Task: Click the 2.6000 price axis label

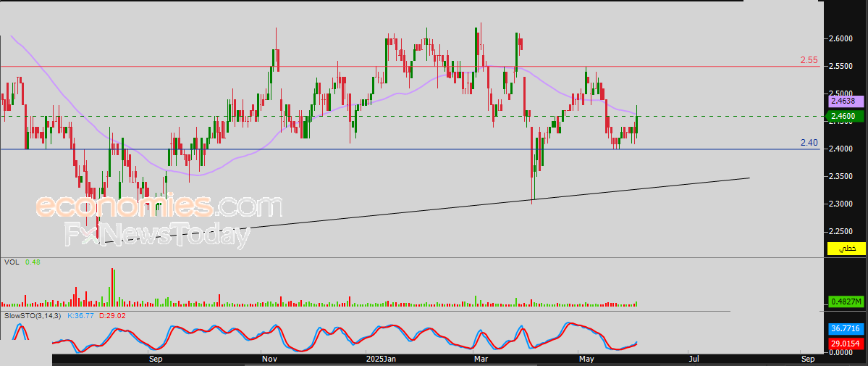Action: (840, 38)
